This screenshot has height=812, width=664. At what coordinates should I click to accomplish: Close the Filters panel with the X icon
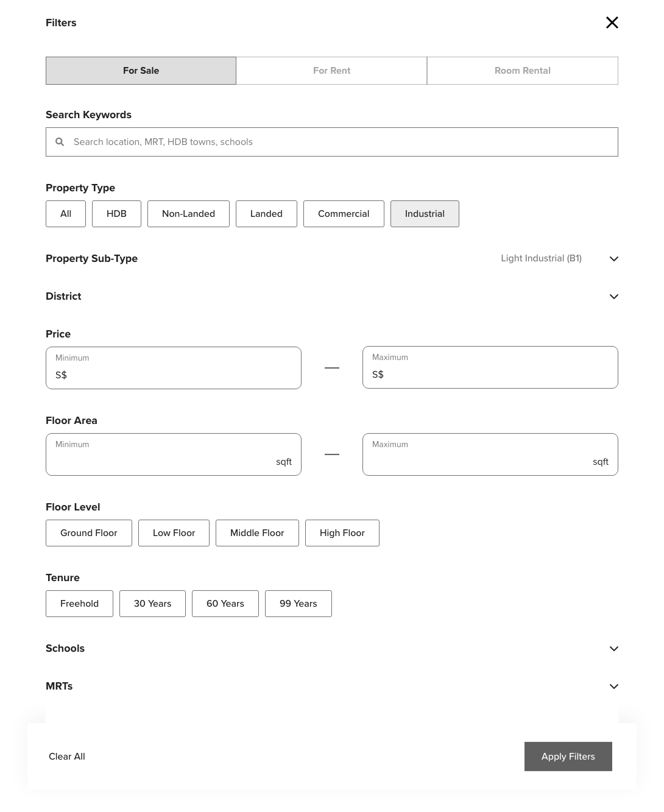point(612,23)
